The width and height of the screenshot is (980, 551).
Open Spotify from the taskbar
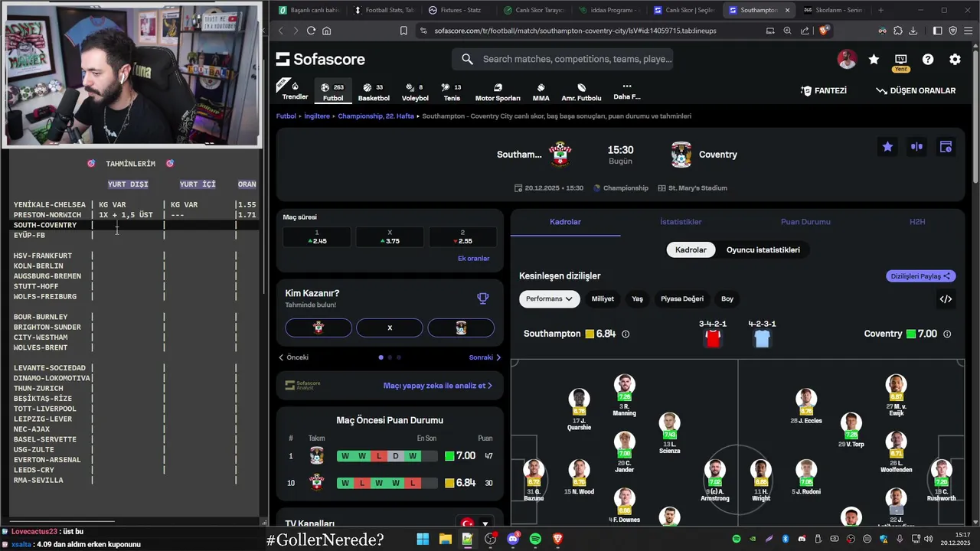pos(535,539)
